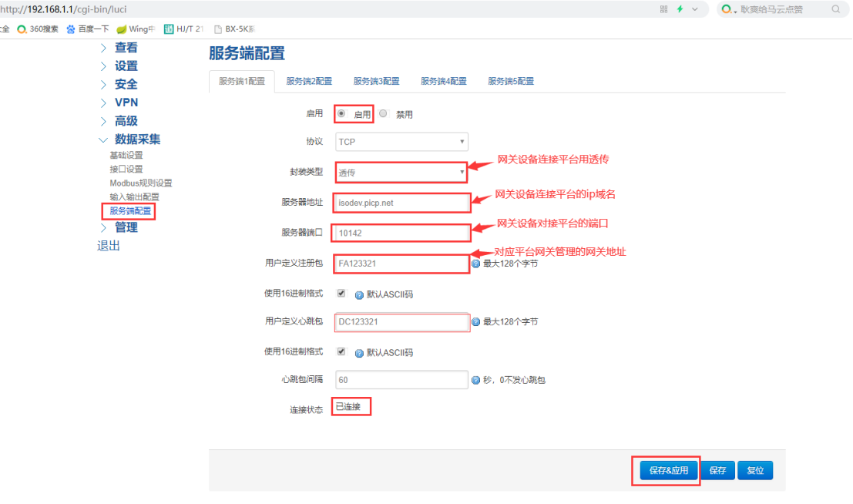Click help icon beside 用户定义注册包 field

[x=476, y=264]
